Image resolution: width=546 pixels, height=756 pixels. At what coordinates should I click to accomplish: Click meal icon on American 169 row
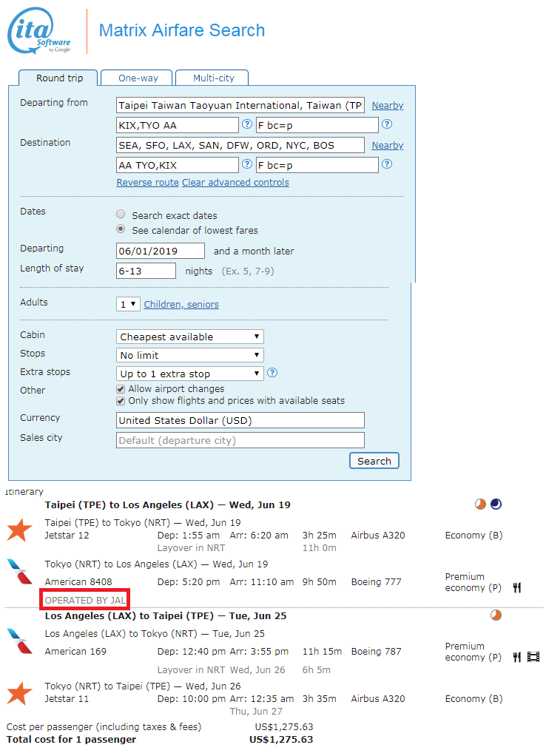[517, 657]
